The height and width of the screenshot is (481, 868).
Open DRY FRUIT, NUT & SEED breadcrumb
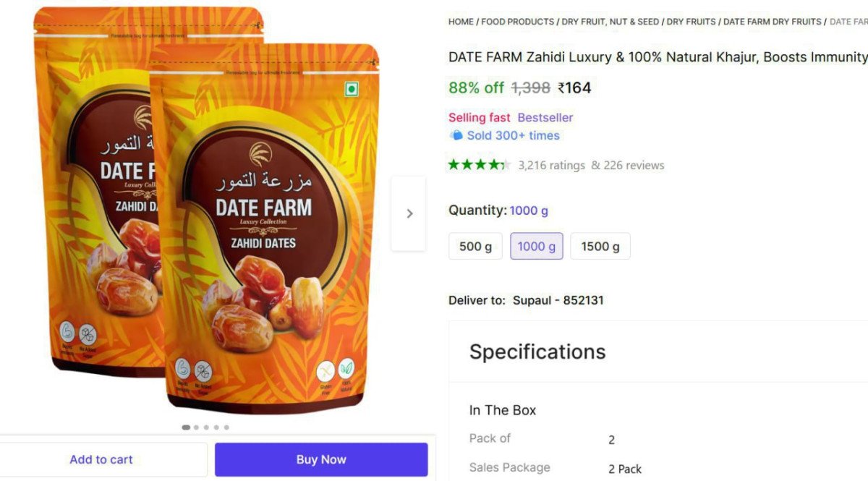pyautogui.click(x=610, y=22)
